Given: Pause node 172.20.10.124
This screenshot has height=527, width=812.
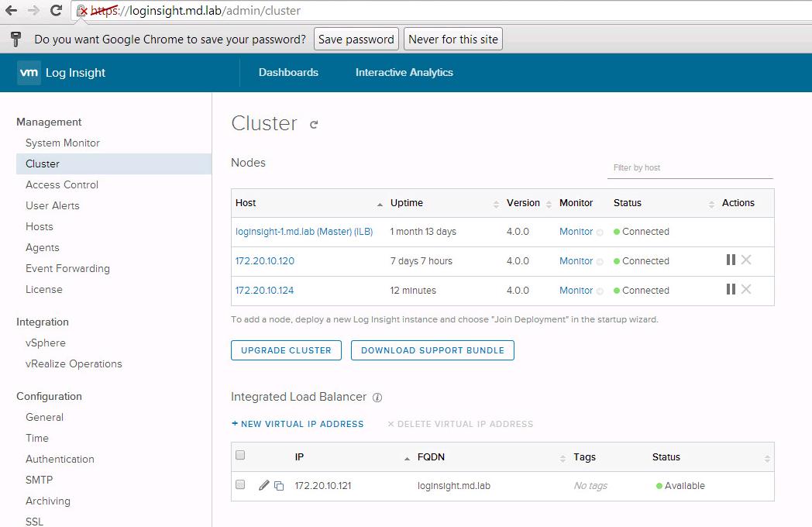Looking at the screenshot, I should (x=730, y=289).
